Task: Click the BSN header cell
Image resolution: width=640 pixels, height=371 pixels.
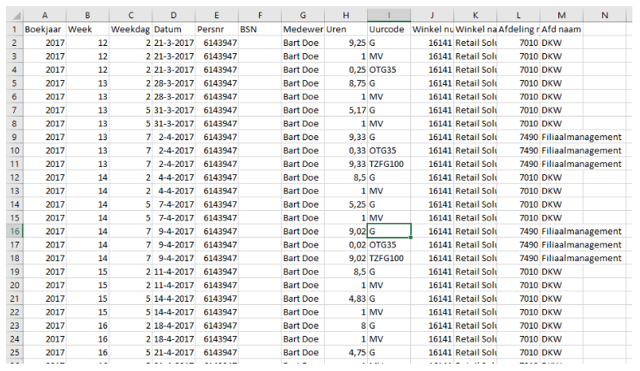Action: (260, 29)
